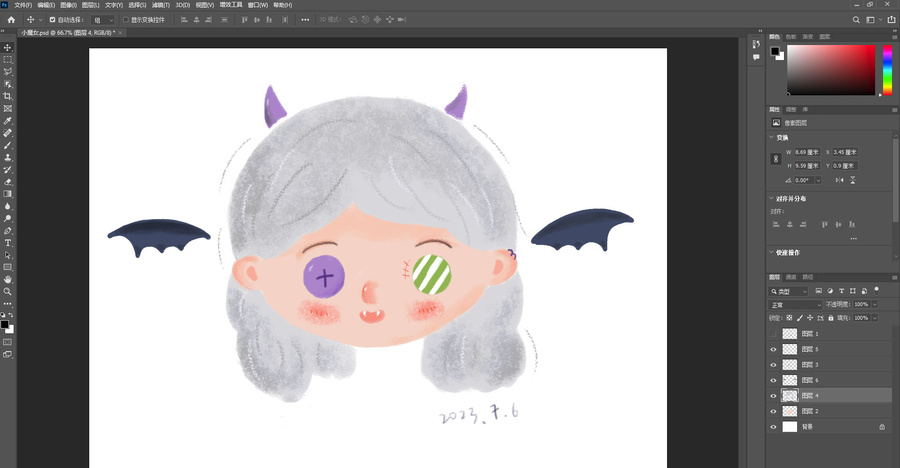Open the History panel icon

tap(756, 44)
